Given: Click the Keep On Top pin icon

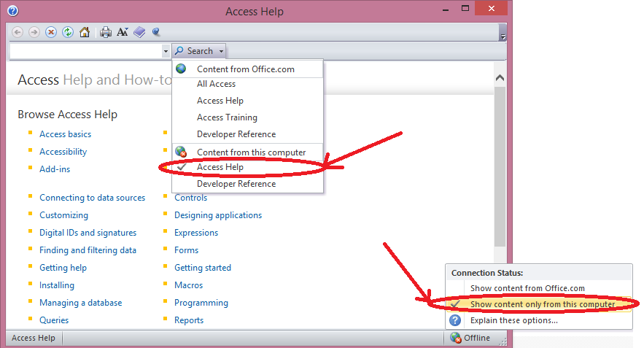Looking at the screenshot, I should pos(156,31).
